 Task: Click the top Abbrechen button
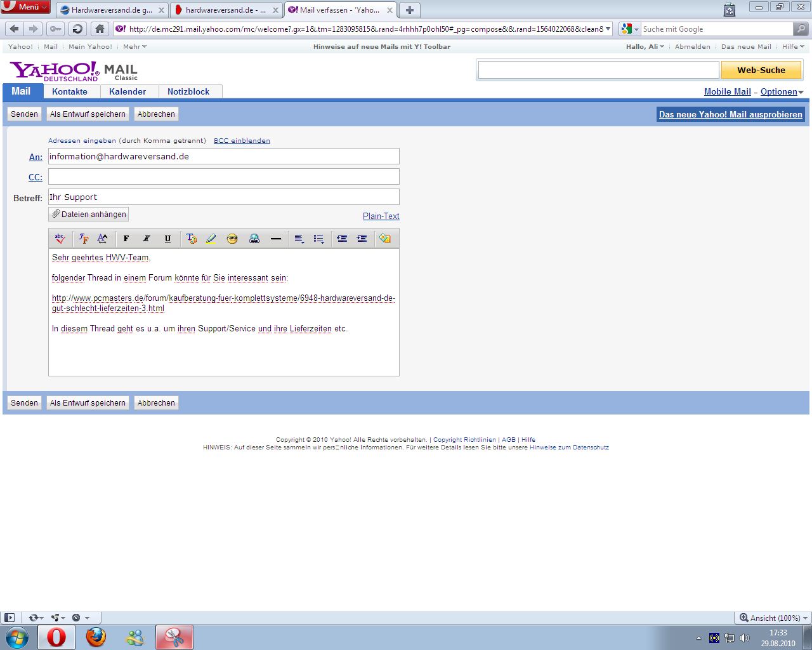(x=156, y=114)
